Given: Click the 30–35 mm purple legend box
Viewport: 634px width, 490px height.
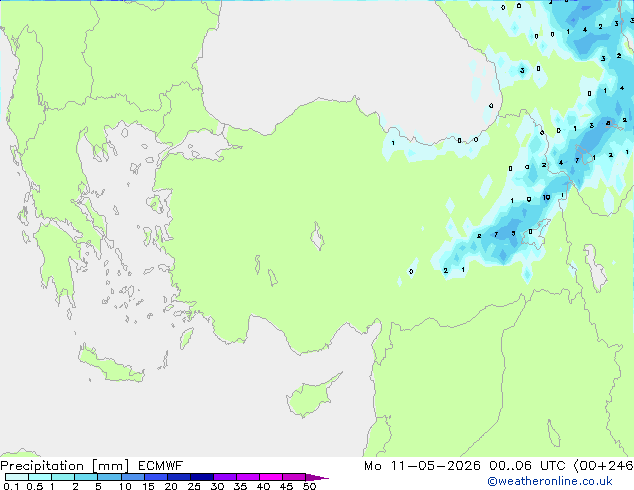Looking at the screenshot, I should pyautogui.click(x=224, y=477).
